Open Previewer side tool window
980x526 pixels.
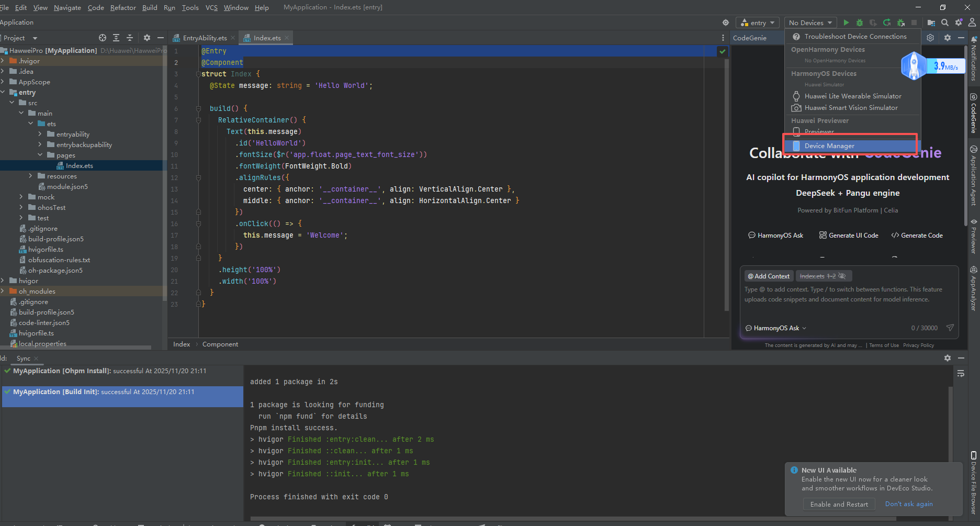(x=974, y=237)
